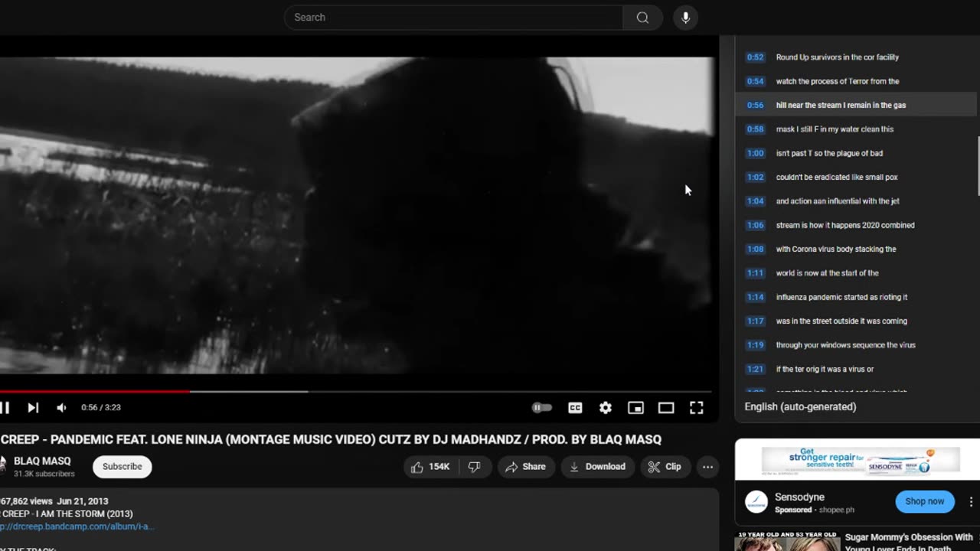Click the transcript panel scrollbar

[x=978, y=166]
